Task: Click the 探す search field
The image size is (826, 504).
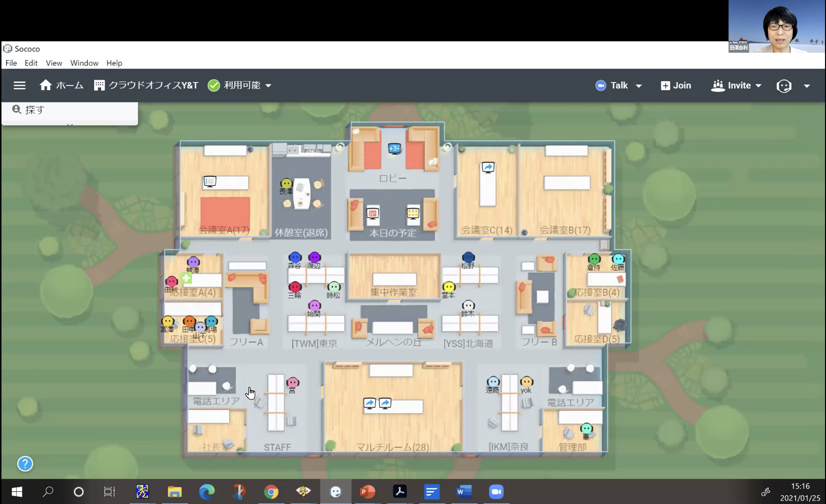Action: point(70,110)
